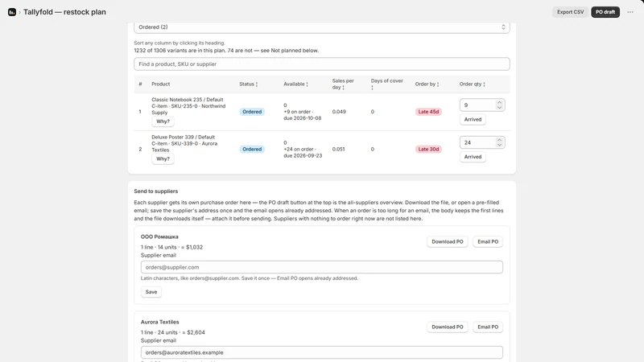Click Ordered status badge for Classic Notebook

tap(252, 112)
